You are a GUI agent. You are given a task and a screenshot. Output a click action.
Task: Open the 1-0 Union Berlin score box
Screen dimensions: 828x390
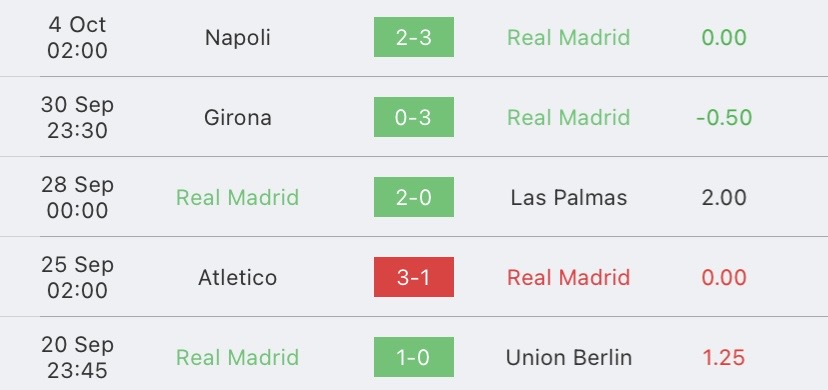coord(413,357)
